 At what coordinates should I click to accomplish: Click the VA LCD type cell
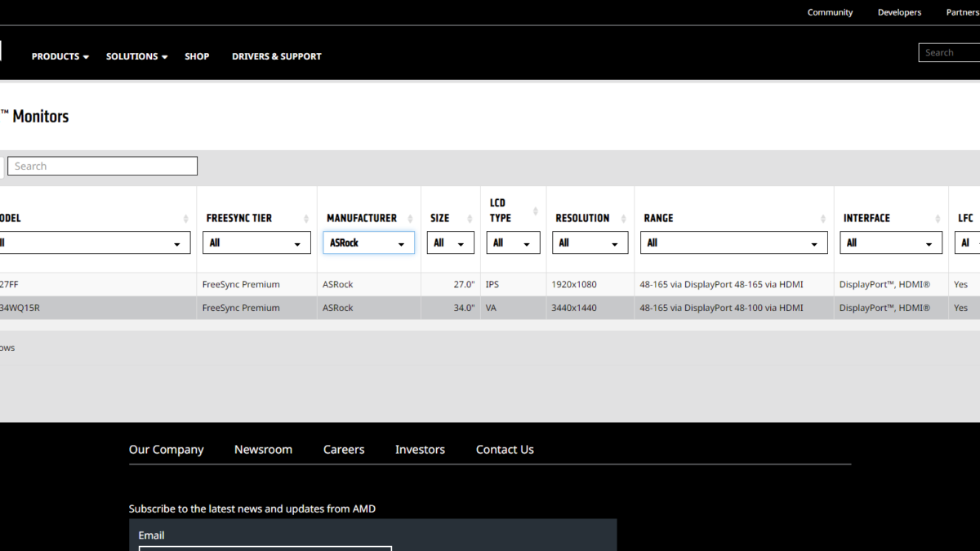coord(514,308)
